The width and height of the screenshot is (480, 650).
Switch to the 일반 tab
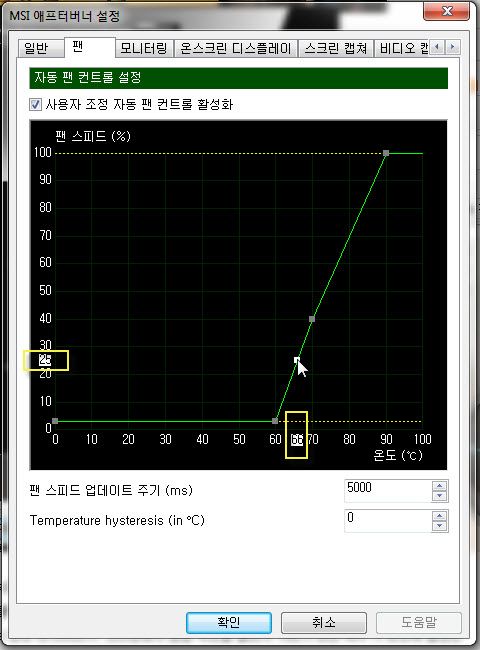click(x=41, y=49)
